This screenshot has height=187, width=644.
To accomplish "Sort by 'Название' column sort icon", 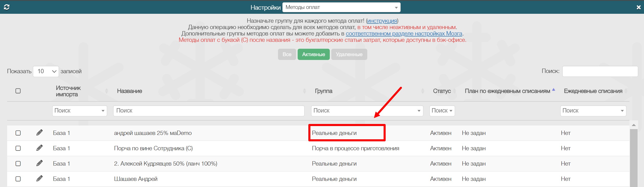I will [304, 91].
